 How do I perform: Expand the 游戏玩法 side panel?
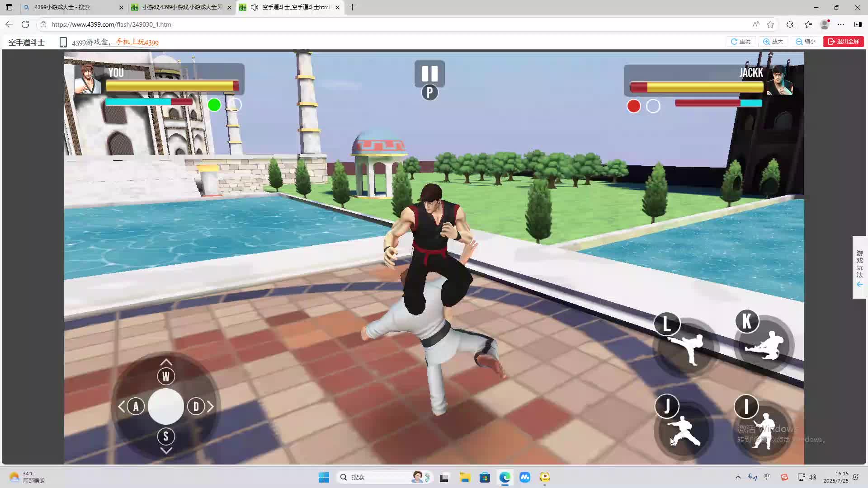[x=859, y=267]
